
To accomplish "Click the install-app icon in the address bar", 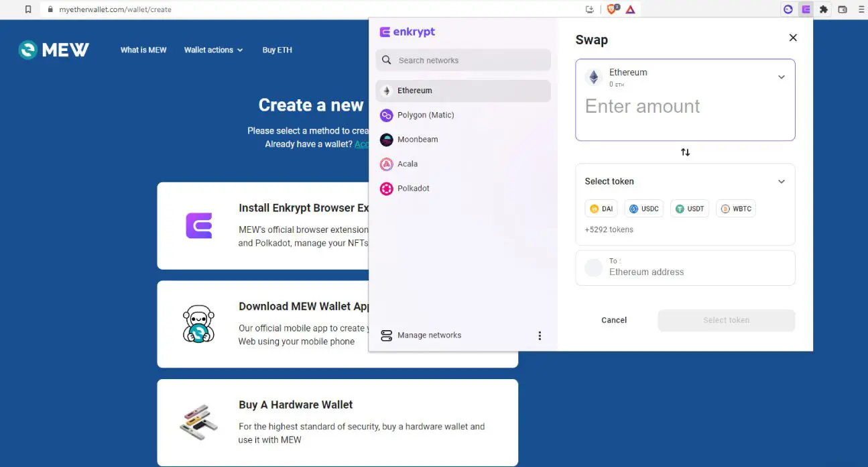I will (x=590, y=9).
